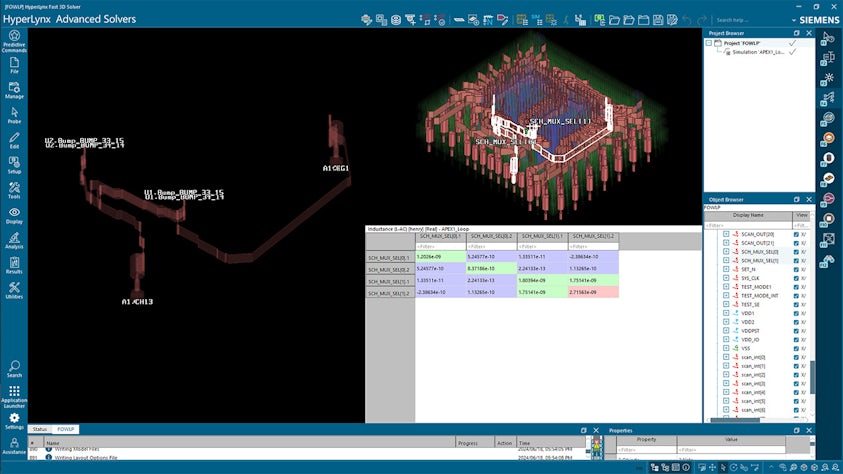Screen dimensions: 843x474
Task: Open the Manage sidebar panel
Action: click(14, 90)
